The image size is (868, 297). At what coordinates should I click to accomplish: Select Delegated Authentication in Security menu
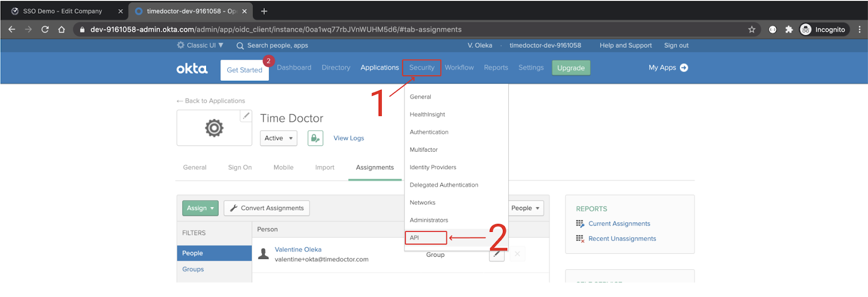456,185
